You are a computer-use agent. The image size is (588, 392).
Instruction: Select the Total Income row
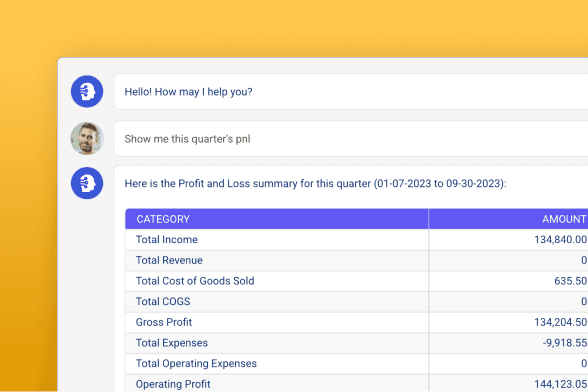coord(357,240)
